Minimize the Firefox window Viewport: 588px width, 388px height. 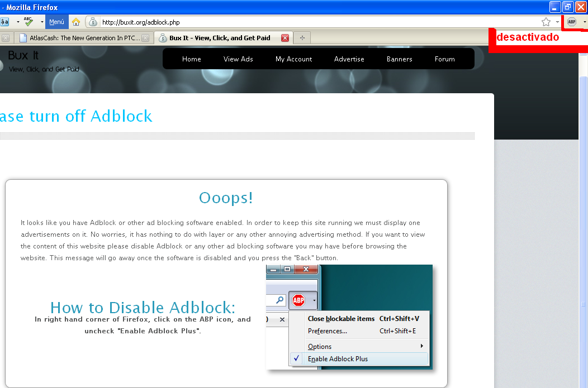point(555,7)
